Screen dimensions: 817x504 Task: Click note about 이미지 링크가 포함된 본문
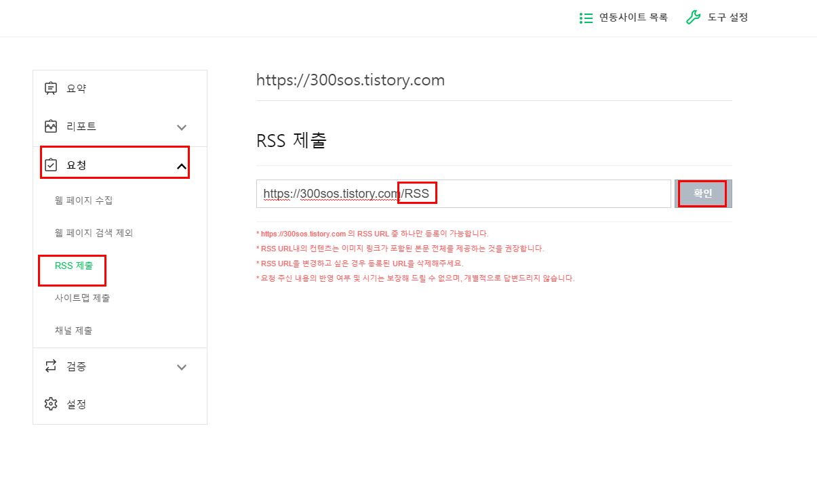[400, 249]
